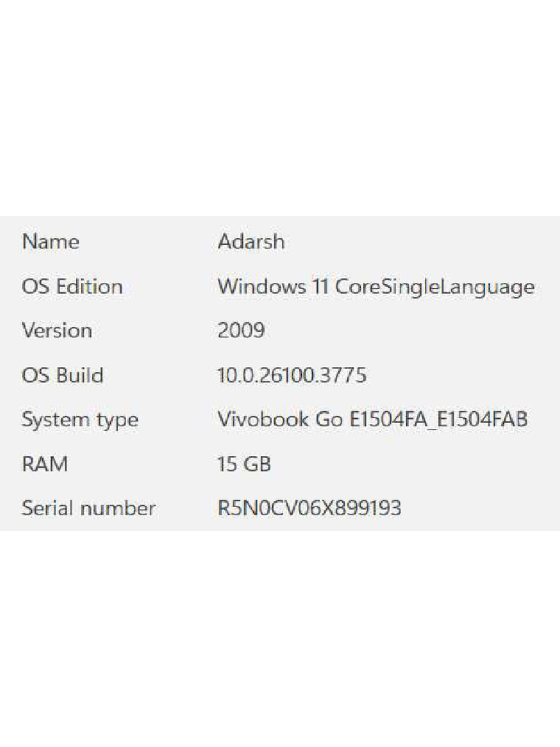Select the CoreSingleLanguage text
The width and height of the screenshot is (560, 747).
435,286
